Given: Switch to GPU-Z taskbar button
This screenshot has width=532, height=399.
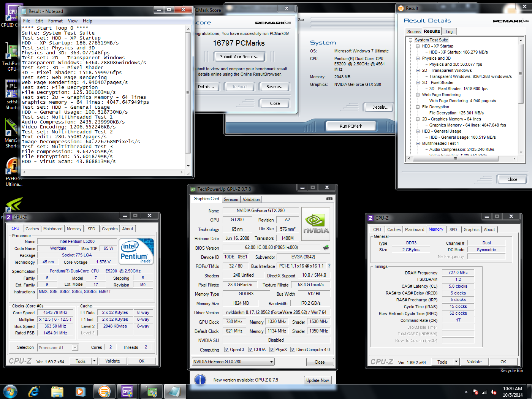Looking at the screenshot, I should coord(152,391).
